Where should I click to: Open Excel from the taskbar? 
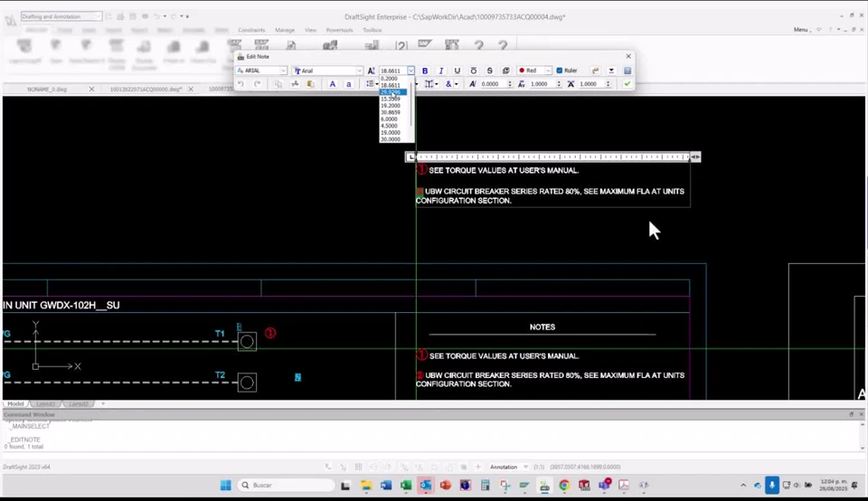pyautogui.click(x=406, y=486)
